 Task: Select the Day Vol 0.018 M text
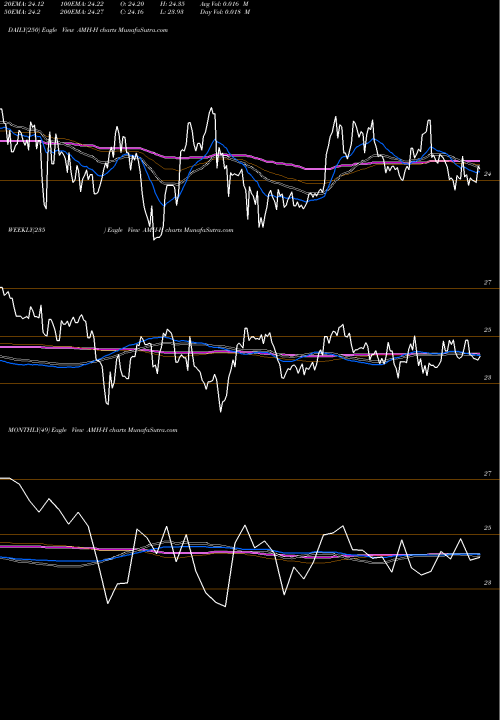(x=225, y=11)
